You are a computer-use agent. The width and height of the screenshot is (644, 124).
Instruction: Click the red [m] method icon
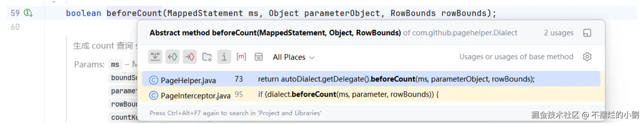pos(241,57)
